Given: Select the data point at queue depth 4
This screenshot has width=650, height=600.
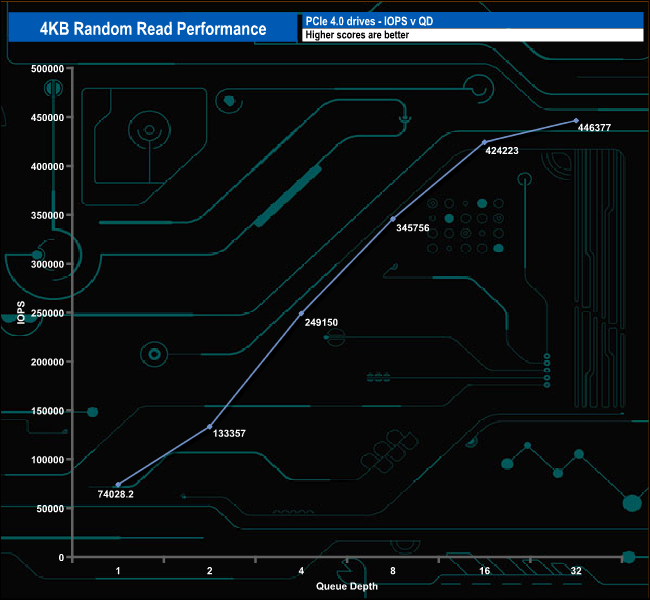Looking at the screenshot, I should [x=301, y=314].
